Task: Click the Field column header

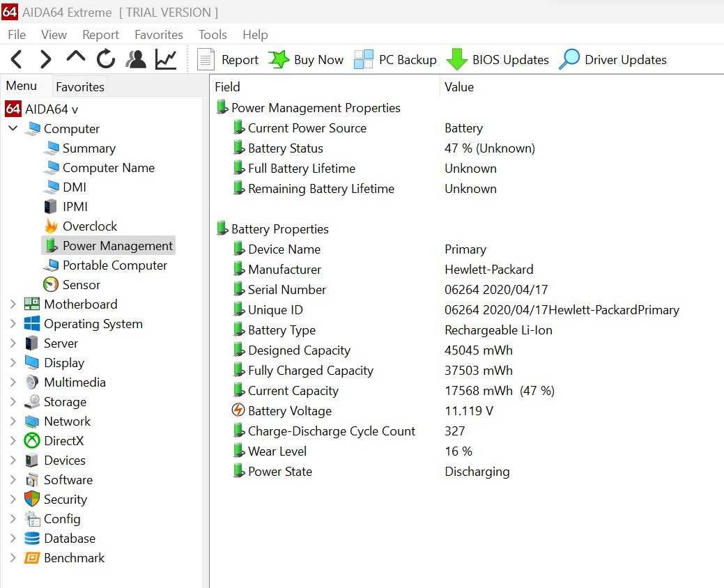Action: (227, 87)
